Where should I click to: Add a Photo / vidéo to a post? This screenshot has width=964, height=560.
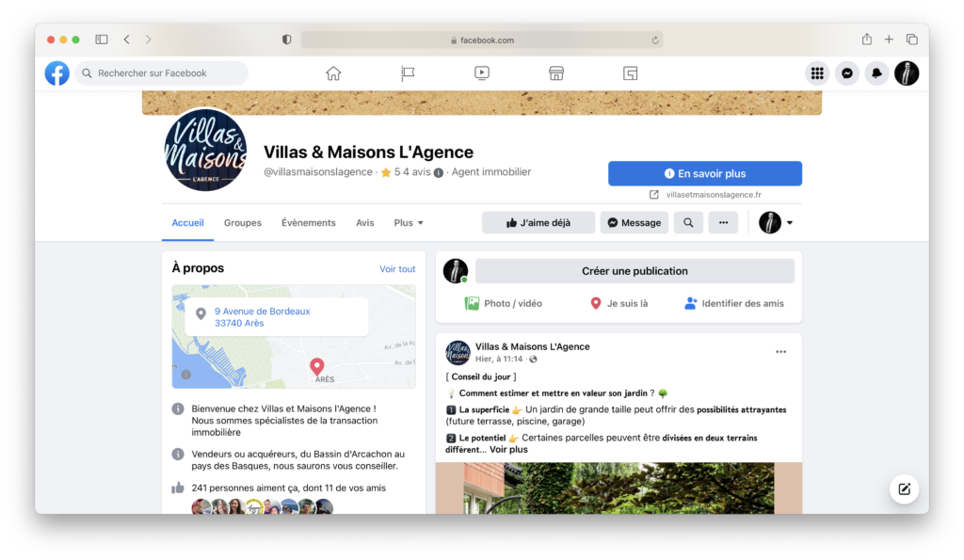pos(504,303)
